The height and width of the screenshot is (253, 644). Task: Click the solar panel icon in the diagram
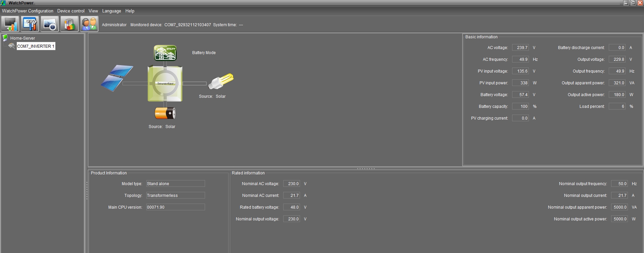(117, 78)
